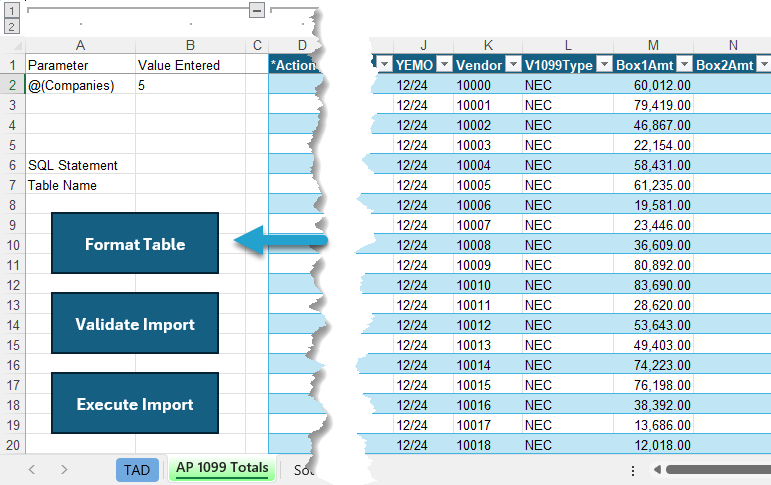Image resolution: width=771 pixels, height=485 pixels.
Task: Click the NEC cell for vendor 10003
Action: pyautogui.click(x=568, y=145)
